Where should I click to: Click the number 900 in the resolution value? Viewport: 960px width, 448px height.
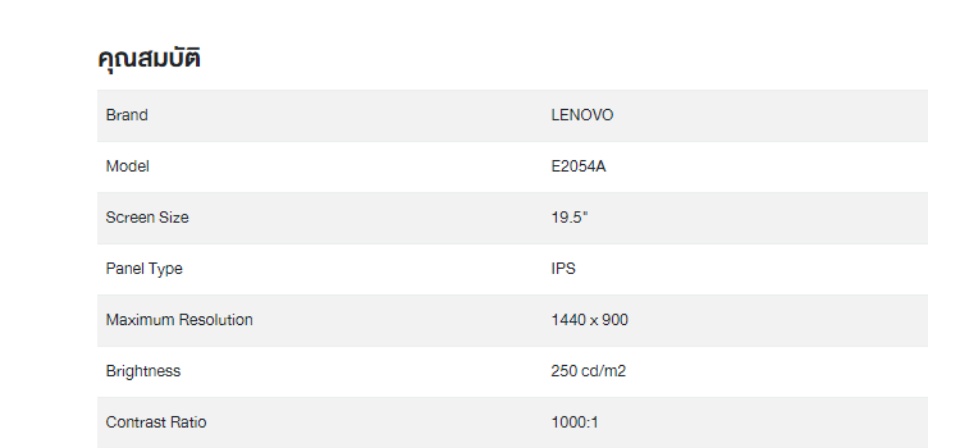point(615,320)
